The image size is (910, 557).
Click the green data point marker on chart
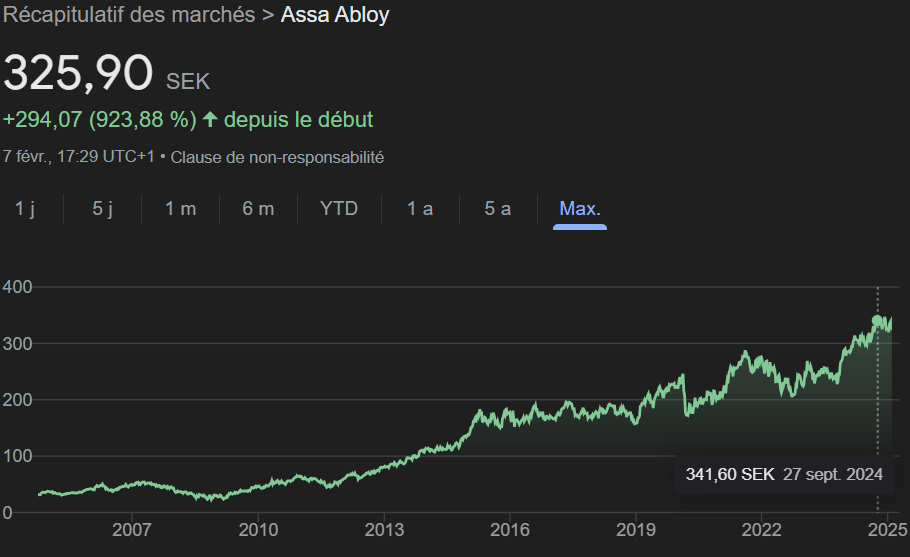pyautogui.click(x=878, y=321)
